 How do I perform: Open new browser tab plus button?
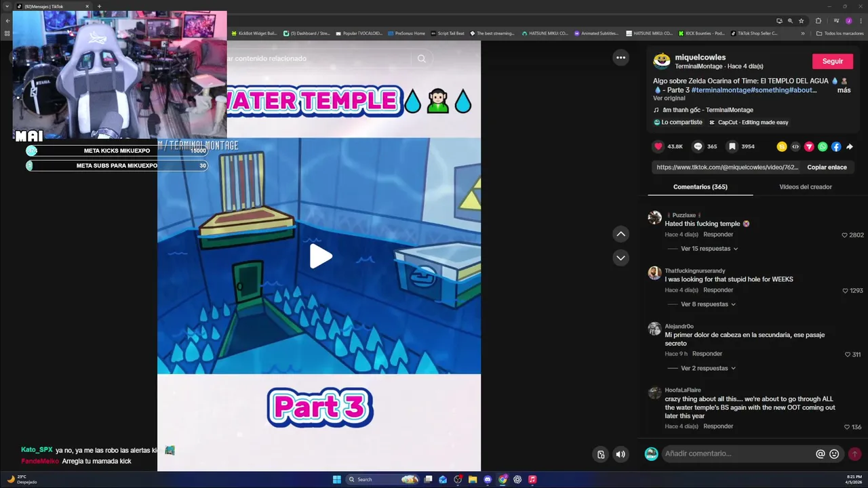pos(99,6)
